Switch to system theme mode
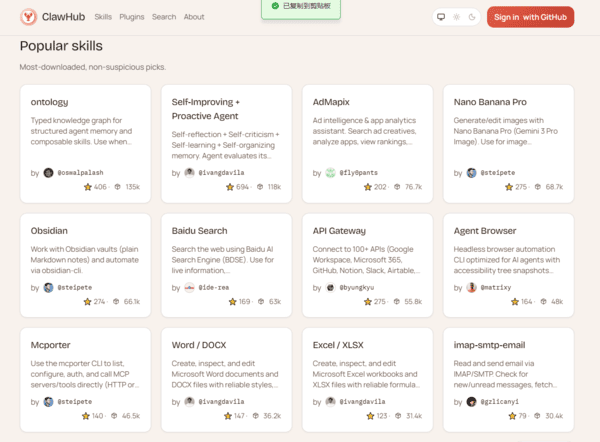This screenshot has width=600, height=442. tap(441, 17)
